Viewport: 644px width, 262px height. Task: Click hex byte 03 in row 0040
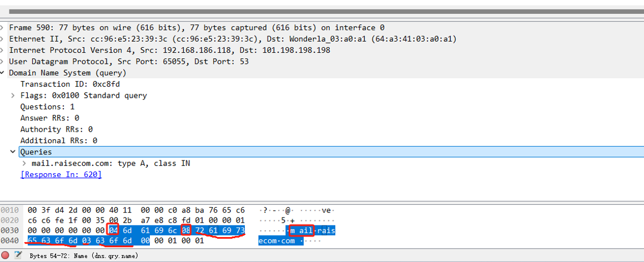(86, 241)
